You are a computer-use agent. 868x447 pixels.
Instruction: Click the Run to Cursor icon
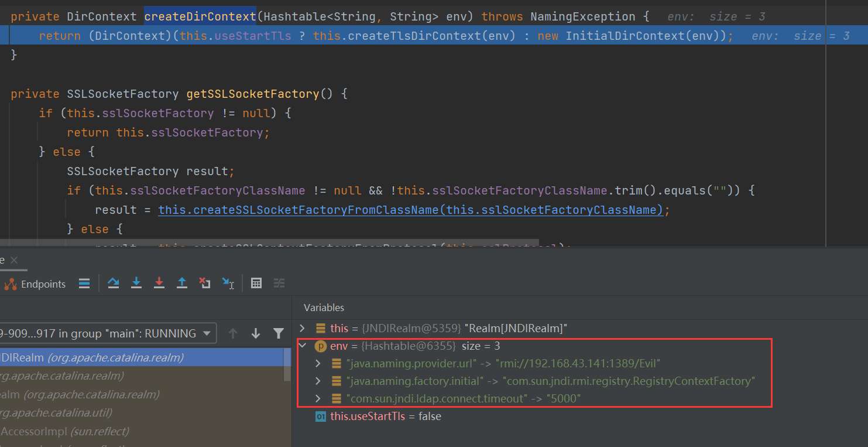pos(228,283)
